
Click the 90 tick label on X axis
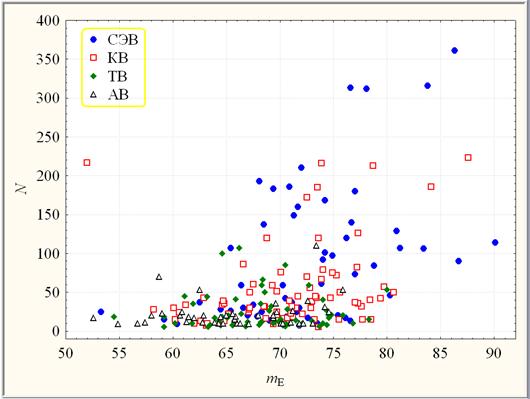click(x=493, y=354)
